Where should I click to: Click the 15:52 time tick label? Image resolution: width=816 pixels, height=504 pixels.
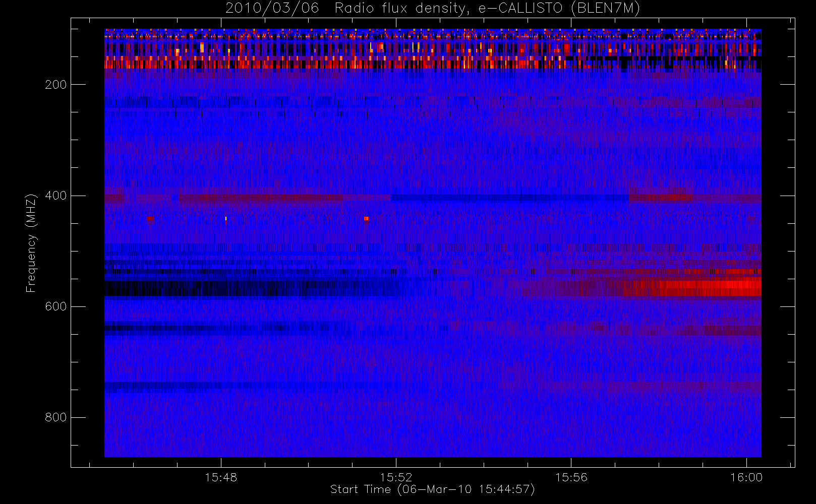396,477
